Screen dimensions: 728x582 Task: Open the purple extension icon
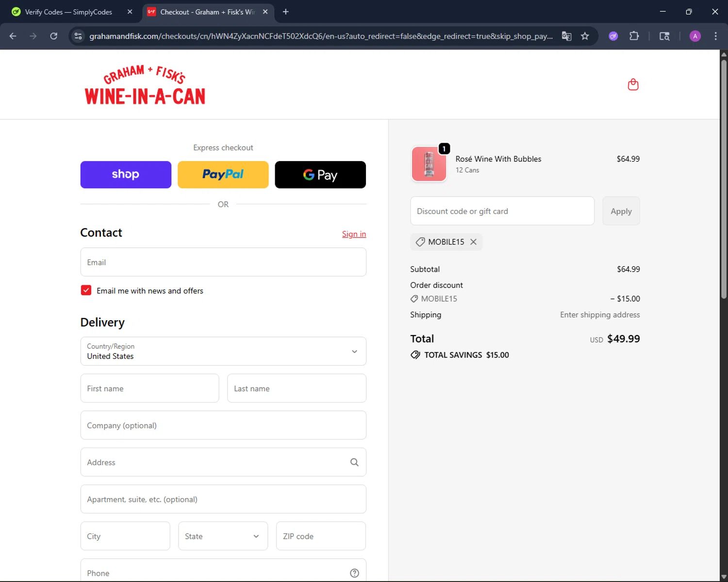point(613,36)
